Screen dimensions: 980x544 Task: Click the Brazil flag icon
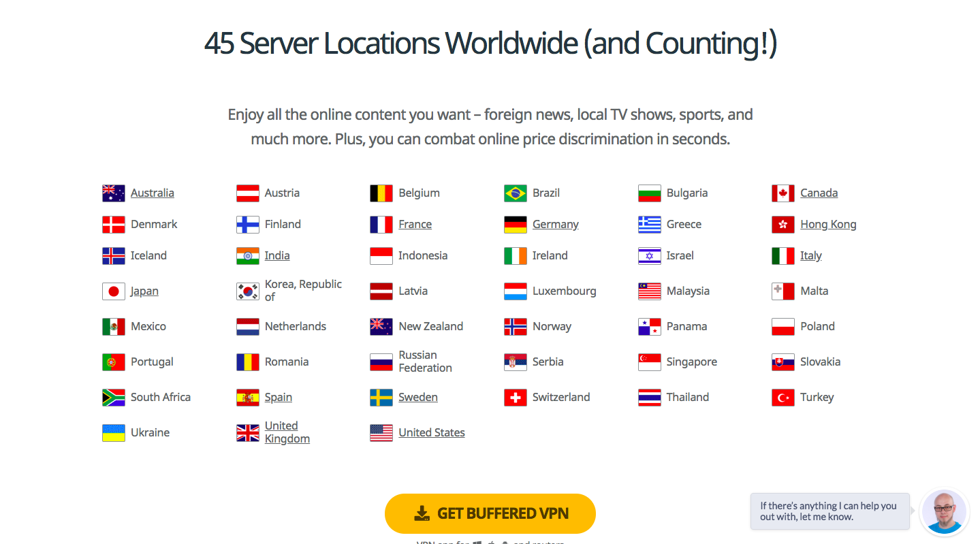click(x=516, y=193)
